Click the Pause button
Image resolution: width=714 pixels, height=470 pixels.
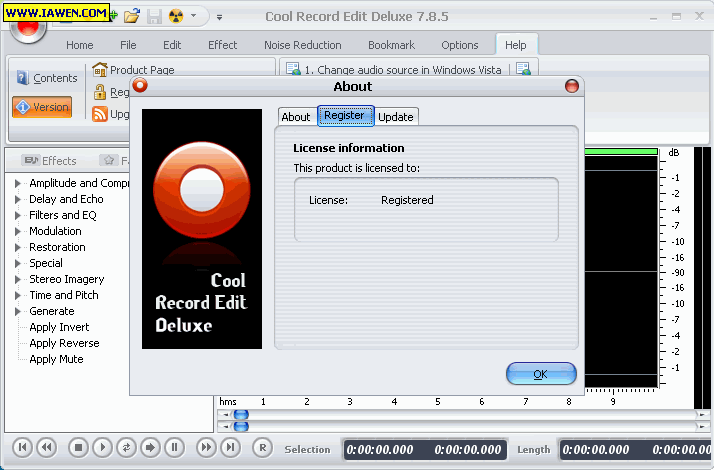tap(174, 448)
